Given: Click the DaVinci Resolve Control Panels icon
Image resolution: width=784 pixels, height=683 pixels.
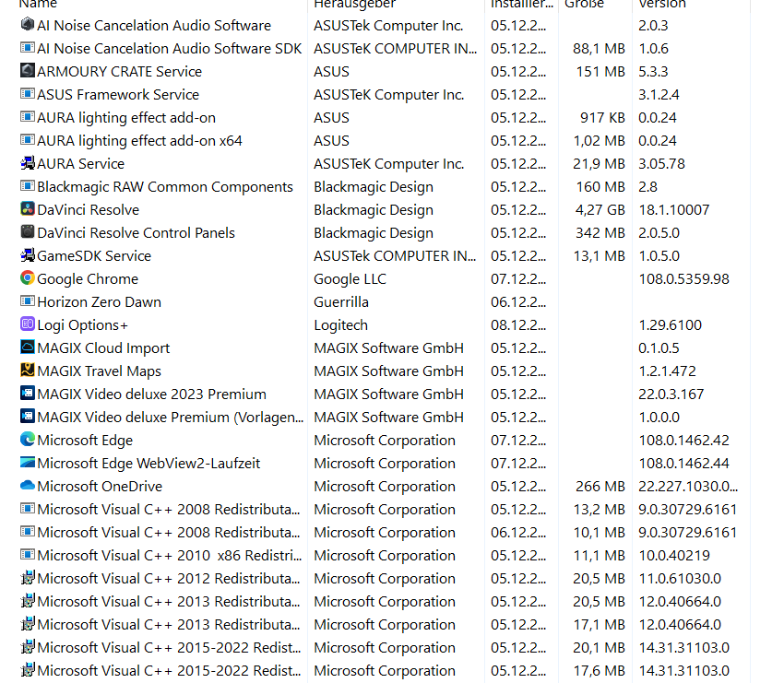Looking at the screenshot, I should tap(28, 232).
